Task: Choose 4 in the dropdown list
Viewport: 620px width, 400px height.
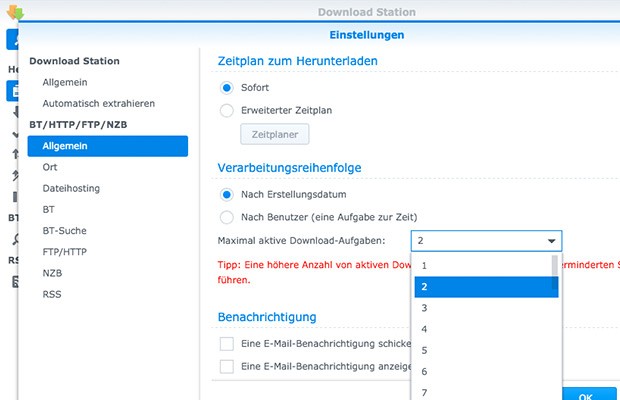Action: click(x=486, y=329)
